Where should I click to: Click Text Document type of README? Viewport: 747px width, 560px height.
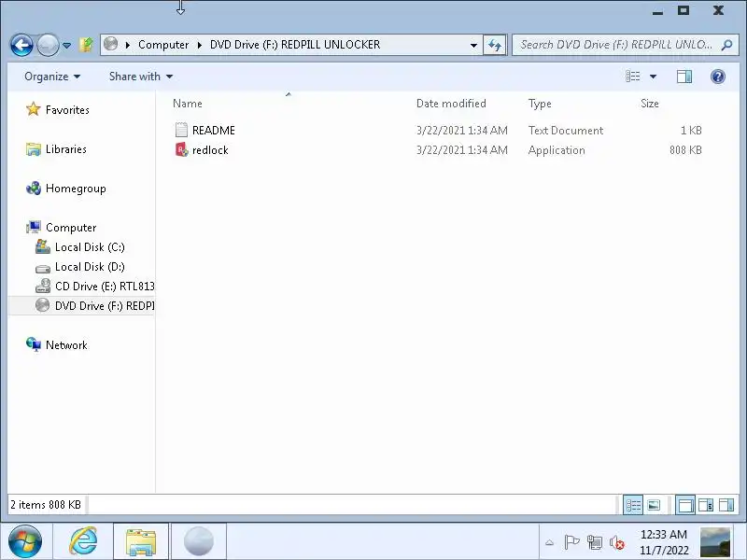[566, 131]
